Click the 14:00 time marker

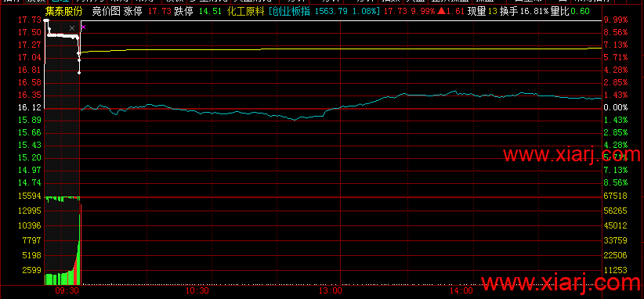(x=461, y=291)
